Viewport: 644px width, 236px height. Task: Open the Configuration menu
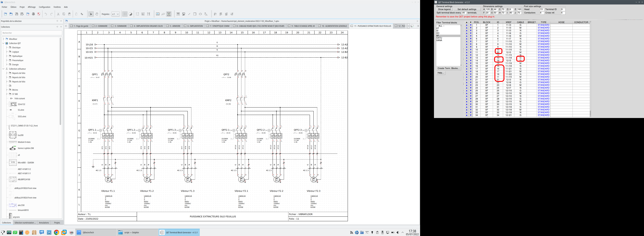(x=45, y=7)
